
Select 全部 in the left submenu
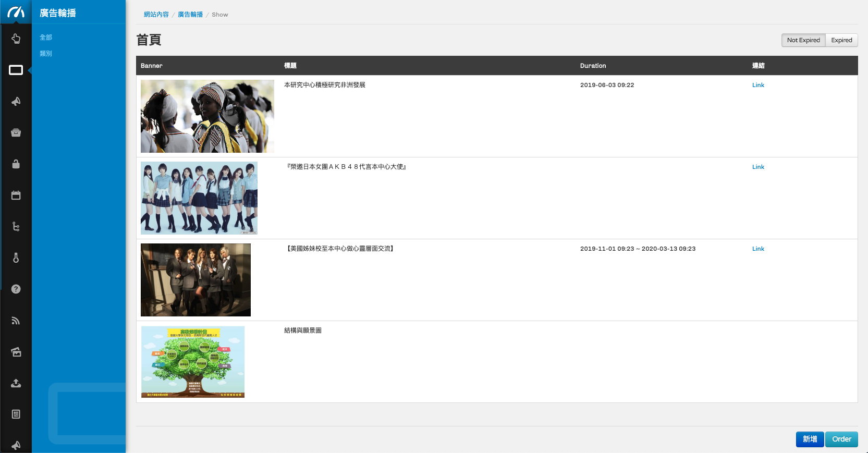click(46, 38)
